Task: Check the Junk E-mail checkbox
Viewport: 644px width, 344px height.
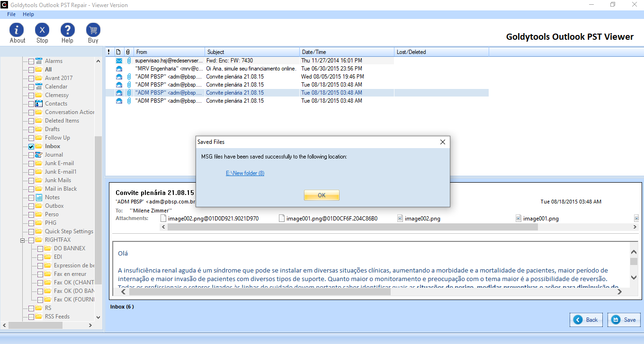Action: pos(31,164)
